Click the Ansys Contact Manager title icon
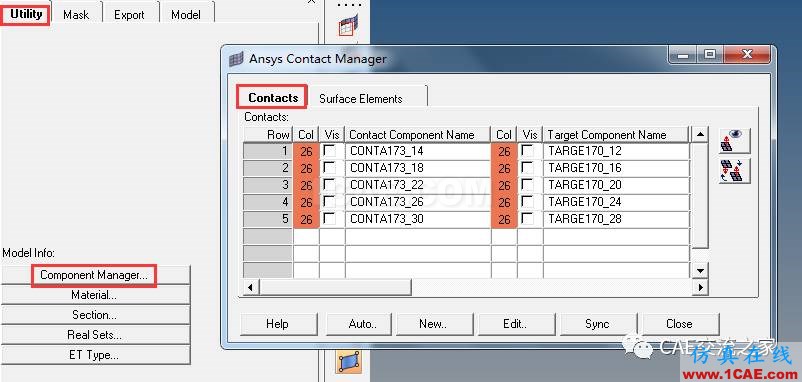The image size is (802, 382). [236, 59]
